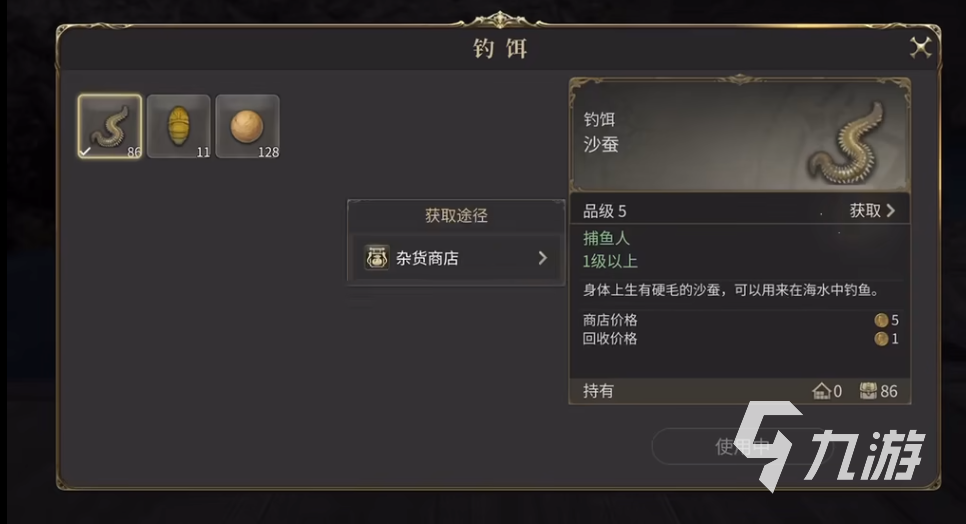Click the 品级 5 grade text
The width and height of the screenshot is (966, 524).
605,211
